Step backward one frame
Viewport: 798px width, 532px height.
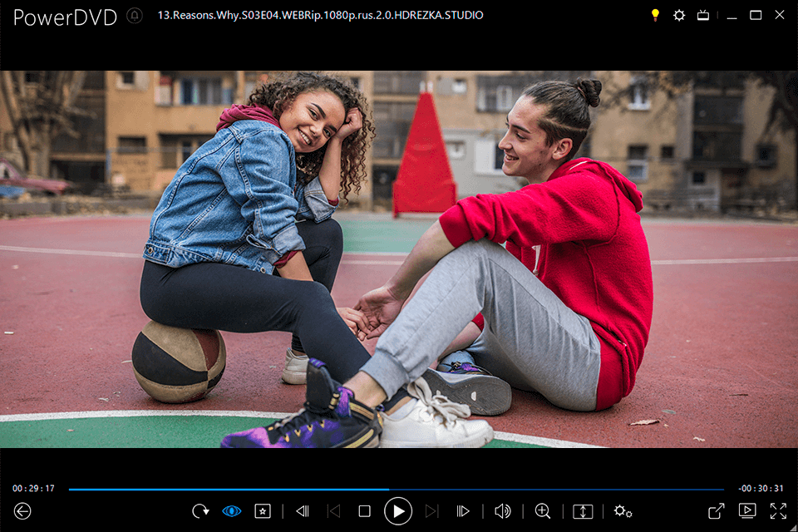point(303,511)
